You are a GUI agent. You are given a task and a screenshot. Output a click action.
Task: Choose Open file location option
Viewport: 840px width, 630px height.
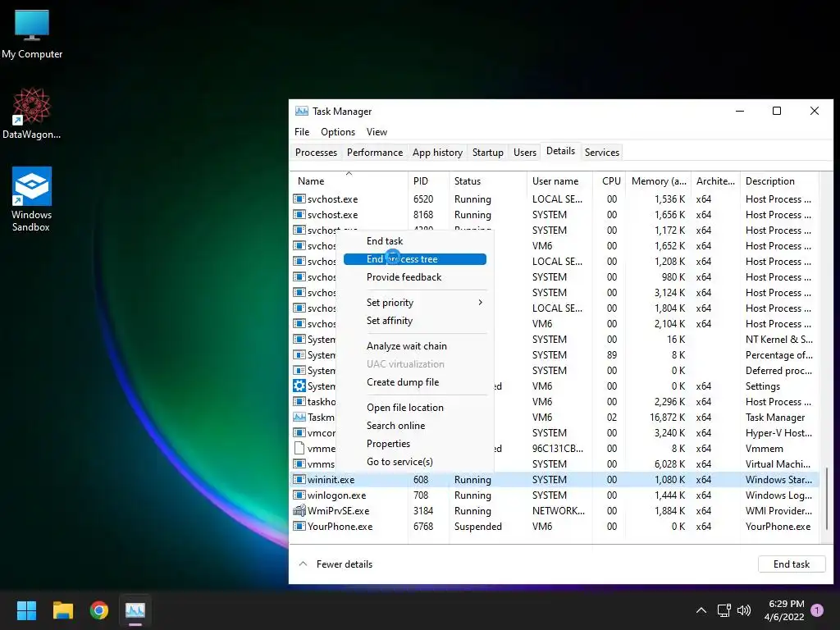[415, 408]
